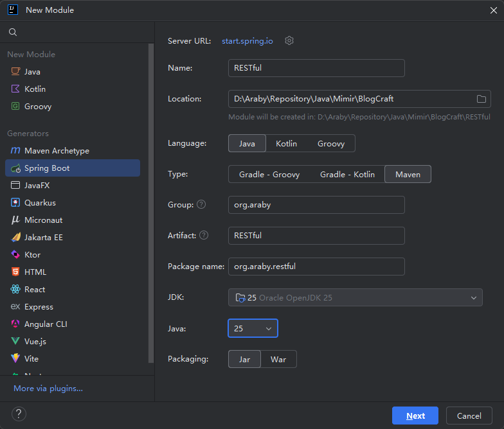
Task: Click the Jakarta EE sail icon
Action: coord(15,237)
